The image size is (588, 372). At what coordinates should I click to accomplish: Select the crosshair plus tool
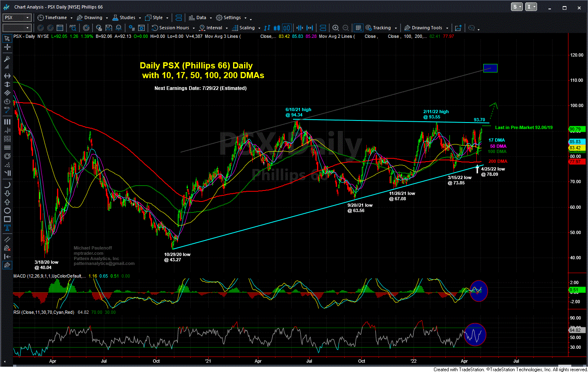tap(7, 47)
